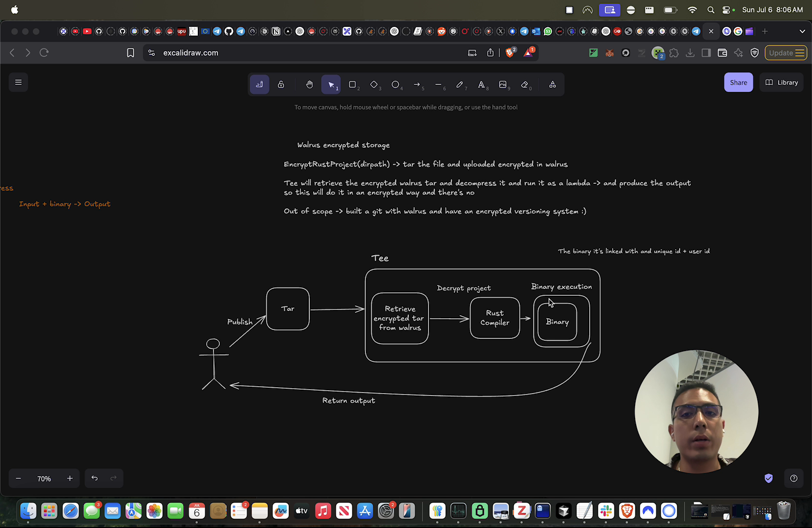The width and height of the screenshot is (812, 528).
Task: Open the Leo AI sparkle icon
Action: (x=738, y=53)
